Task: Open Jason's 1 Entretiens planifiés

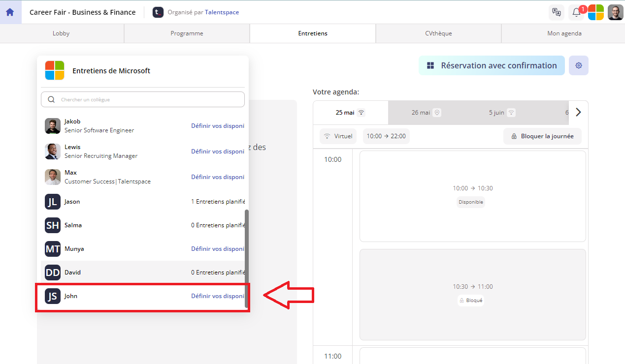Action: [218, 202]
